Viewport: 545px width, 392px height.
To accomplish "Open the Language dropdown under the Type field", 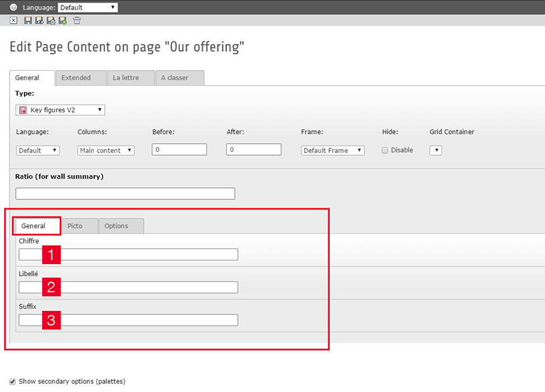I will coord(37,150).
